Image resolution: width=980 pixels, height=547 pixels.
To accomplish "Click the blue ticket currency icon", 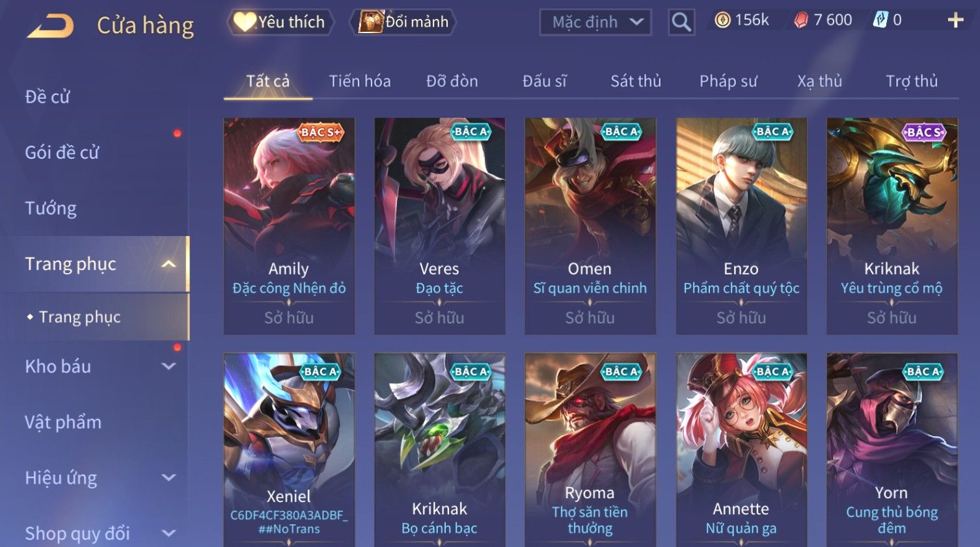I will pos(880,20).
